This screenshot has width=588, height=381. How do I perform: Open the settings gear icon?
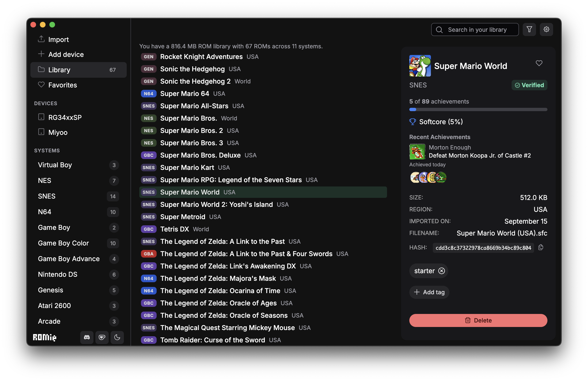coord(546,29)
